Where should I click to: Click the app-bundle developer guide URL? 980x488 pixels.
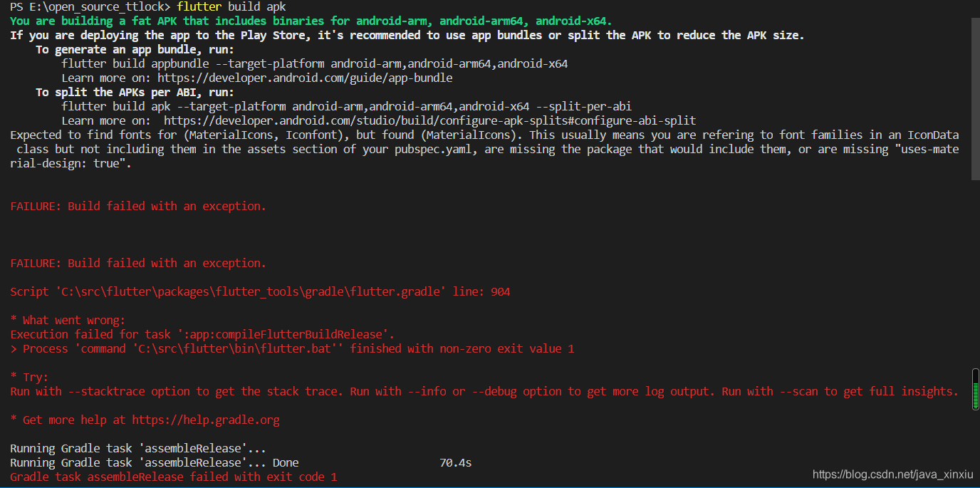(305, 78)
